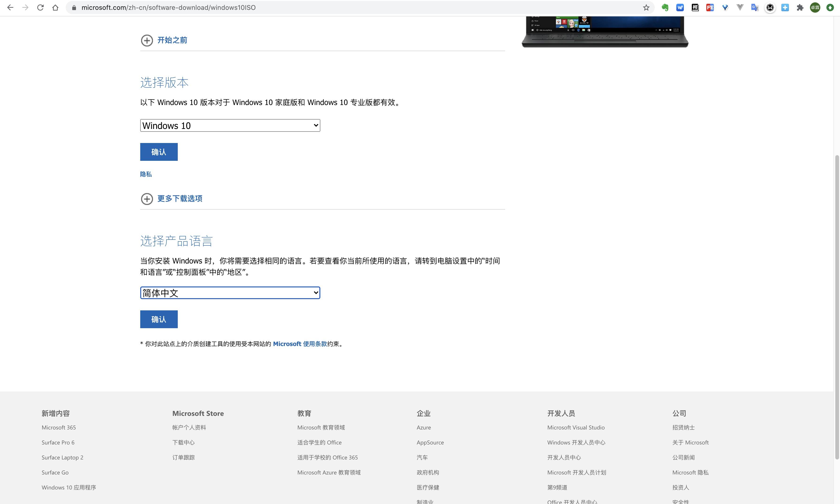
Task: Open the Surface Laptop 2 footer link
Action: (62, 458)
